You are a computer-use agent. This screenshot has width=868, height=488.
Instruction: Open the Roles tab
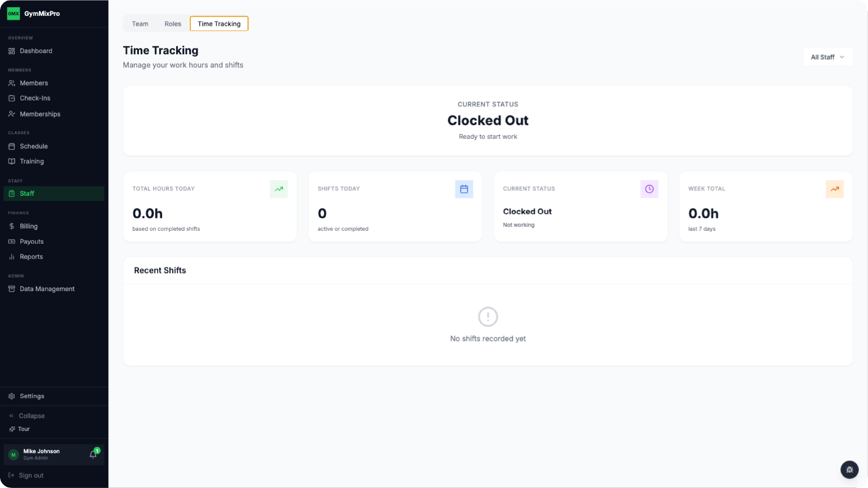[x=173, y=24]
